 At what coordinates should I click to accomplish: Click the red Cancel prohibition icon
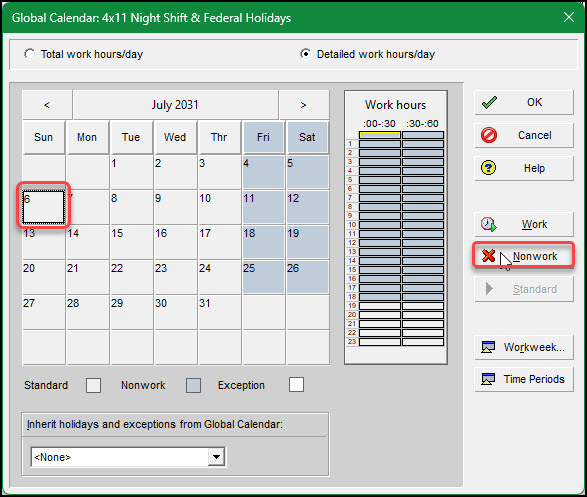(x=489, y=135)
